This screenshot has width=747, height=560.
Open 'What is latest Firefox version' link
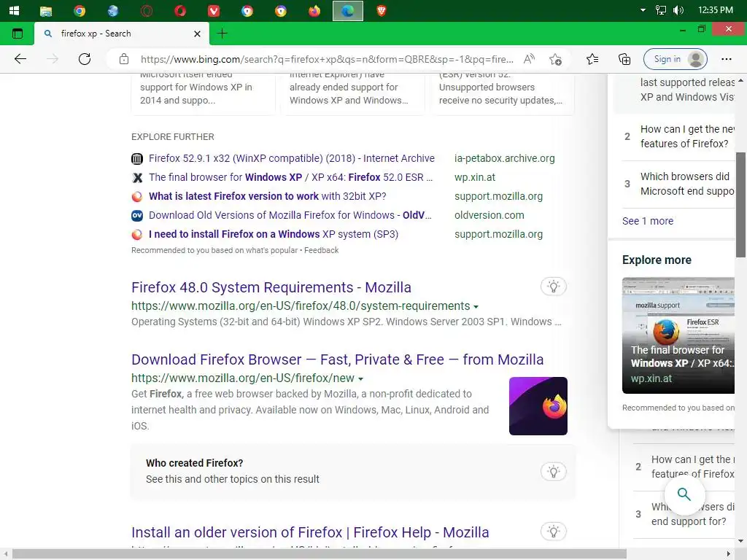point(267,196)
